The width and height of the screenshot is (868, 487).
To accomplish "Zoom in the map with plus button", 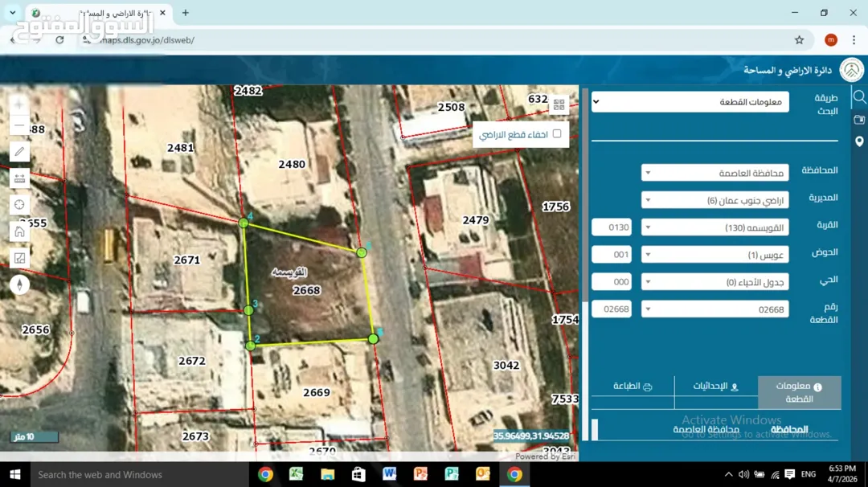I will point(19,104).
